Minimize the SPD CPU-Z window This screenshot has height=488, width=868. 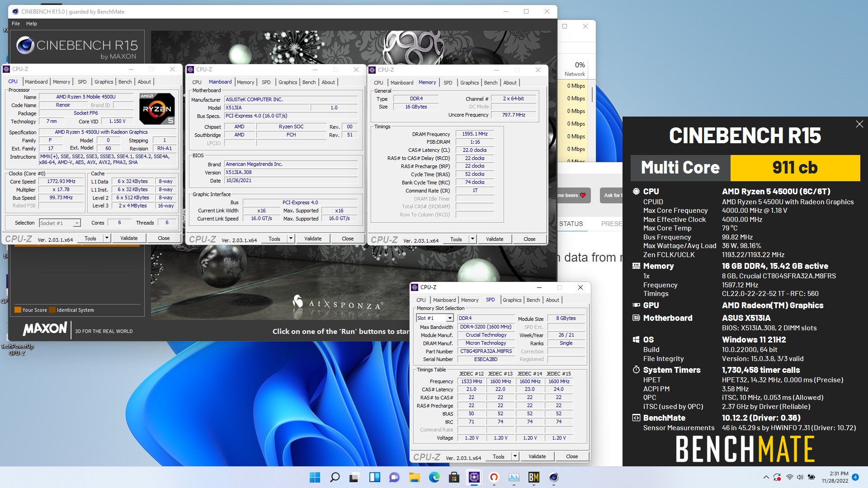pyautogui.click(x=539, y=287)
